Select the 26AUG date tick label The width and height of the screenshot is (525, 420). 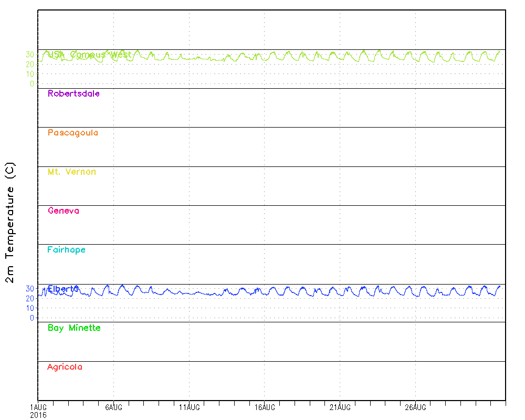(x=415, y=407)
